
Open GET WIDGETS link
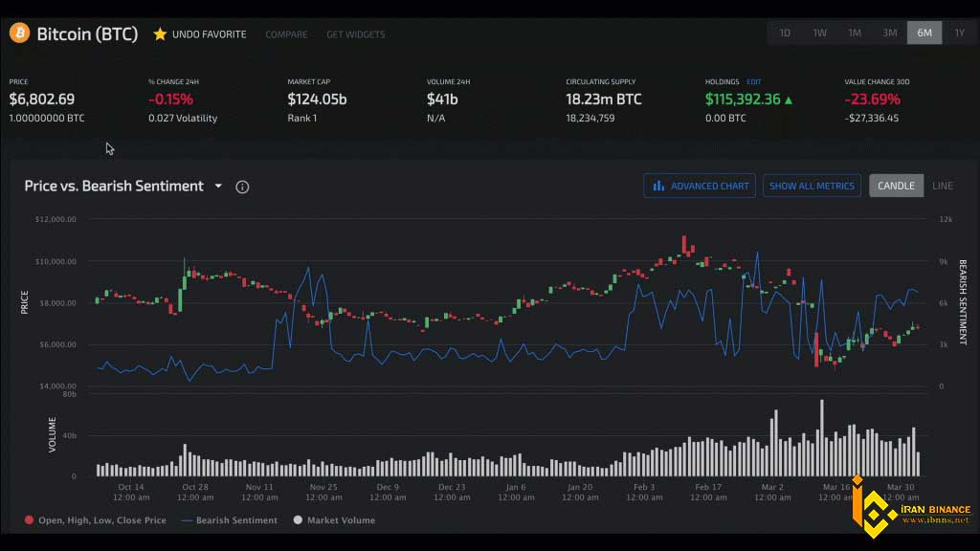[356, 34]
